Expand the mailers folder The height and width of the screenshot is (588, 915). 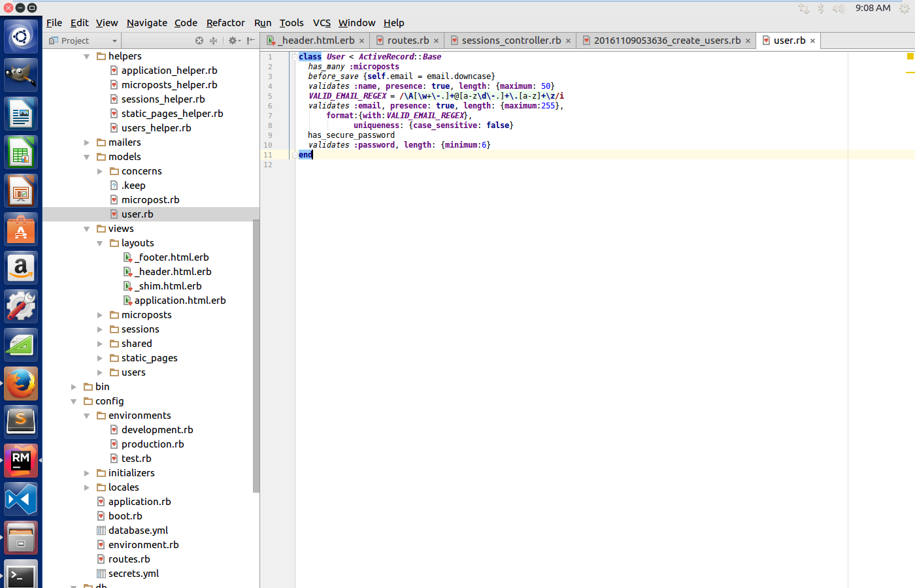click(86, 142)
